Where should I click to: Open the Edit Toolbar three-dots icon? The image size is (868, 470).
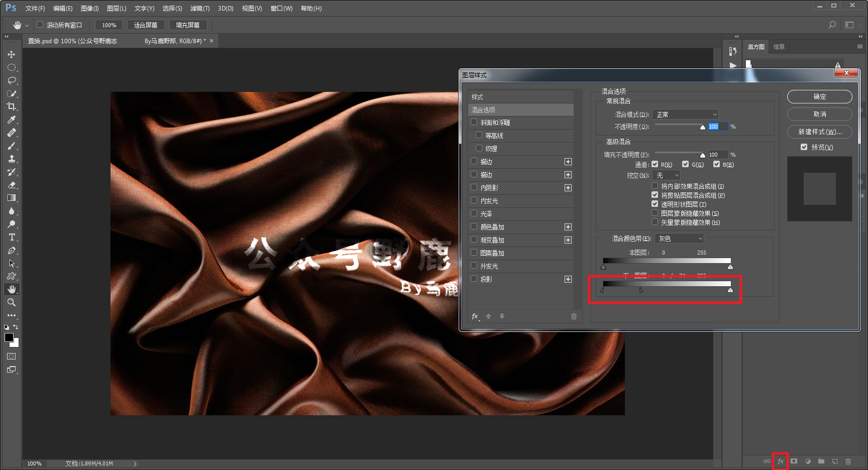coord(12,315)
